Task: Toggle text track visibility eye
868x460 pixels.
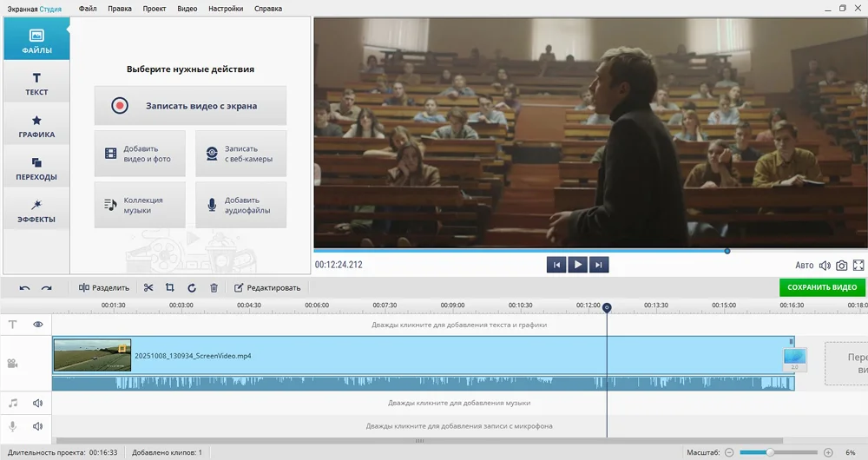Action: point(38,325)
